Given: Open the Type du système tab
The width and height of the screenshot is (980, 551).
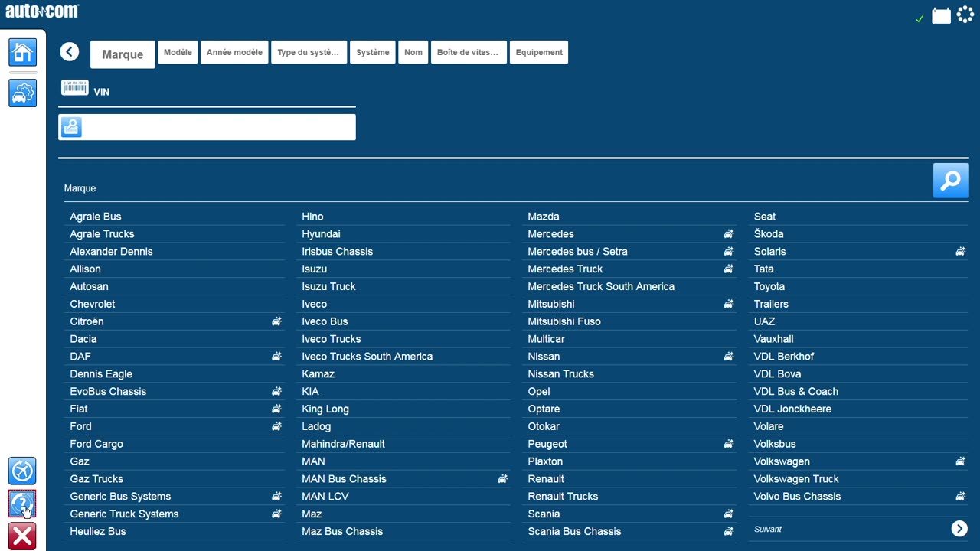Looking at the screenshot, I should [309, 52].
